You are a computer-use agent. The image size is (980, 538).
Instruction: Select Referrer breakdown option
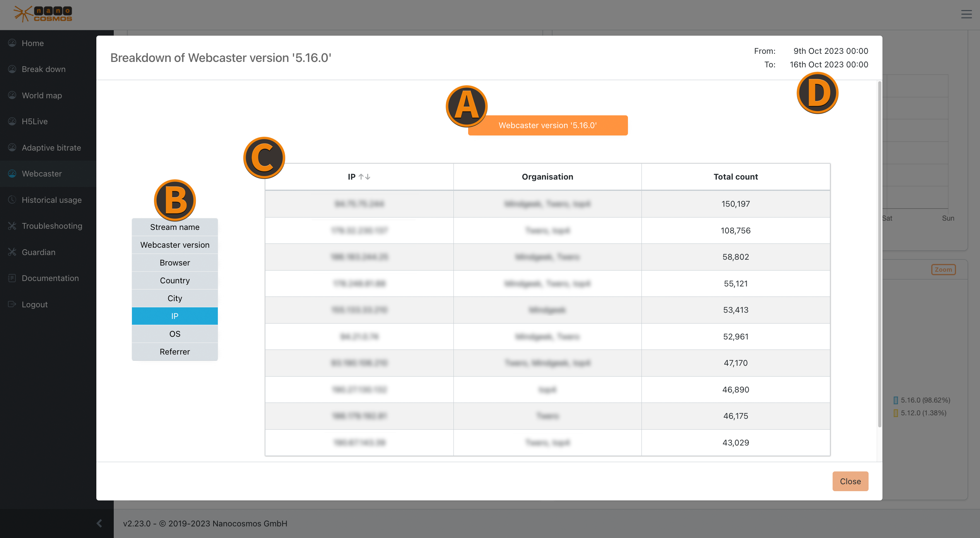(x=175, y=352)
